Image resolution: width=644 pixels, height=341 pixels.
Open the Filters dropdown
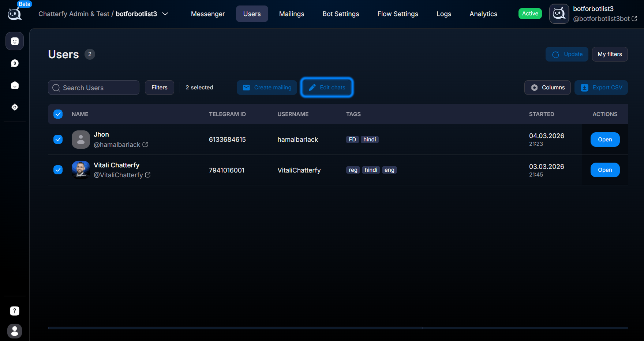[x=160, y=88]
